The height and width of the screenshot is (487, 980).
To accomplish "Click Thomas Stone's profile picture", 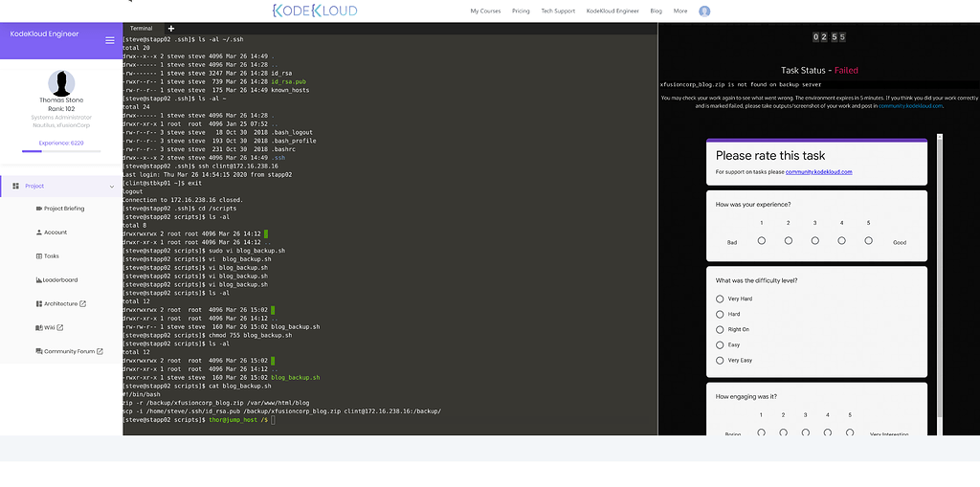I will 61,83.
